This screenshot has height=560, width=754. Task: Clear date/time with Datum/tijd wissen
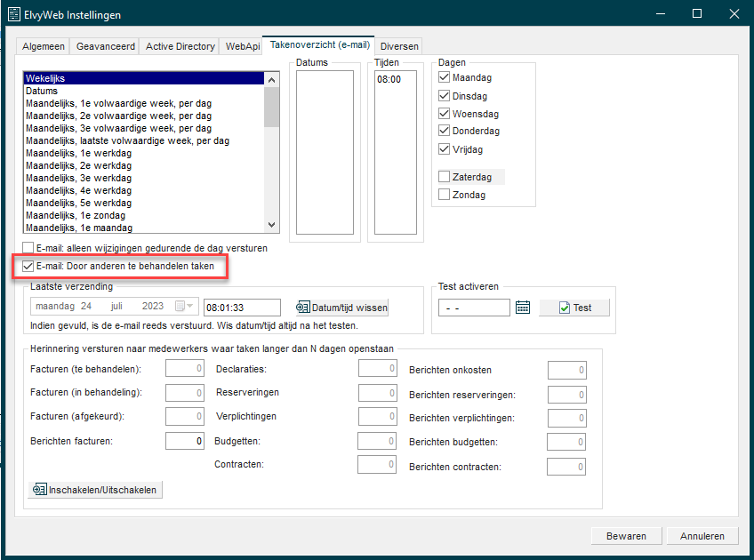click(342, 308)
